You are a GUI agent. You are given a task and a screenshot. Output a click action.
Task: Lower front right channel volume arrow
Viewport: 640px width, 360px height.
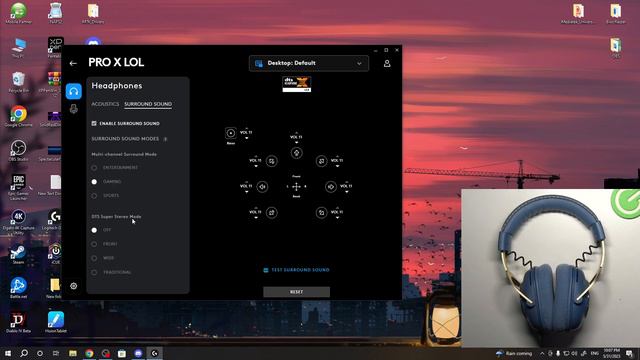point(338,166)
